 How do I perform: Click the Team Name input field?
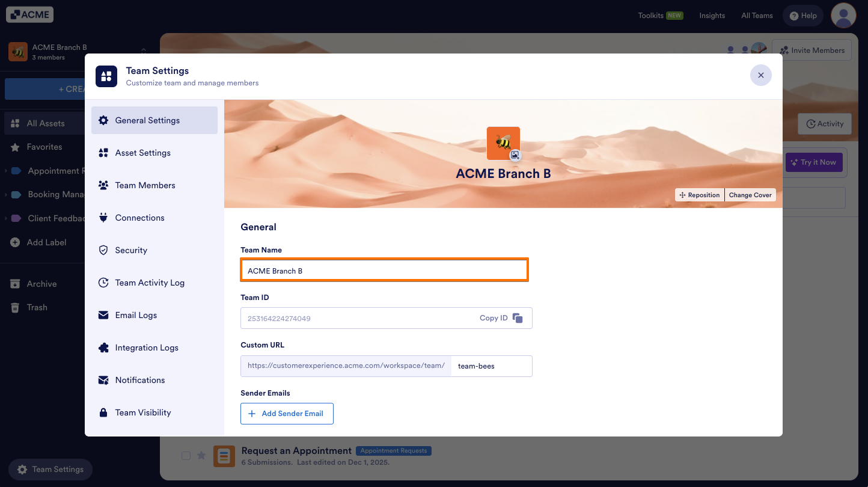(x=385, y=271)
